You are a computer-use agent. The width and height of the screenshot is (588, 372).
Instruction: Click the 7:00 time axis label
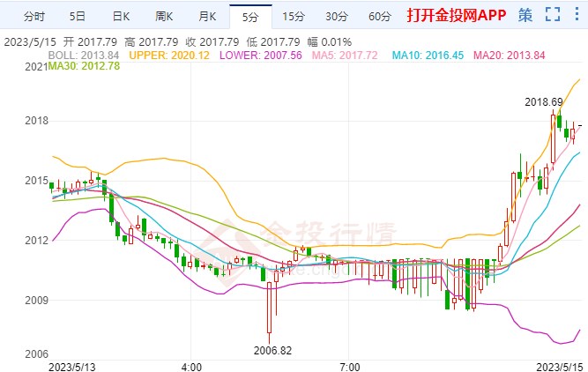click(349, 367)
